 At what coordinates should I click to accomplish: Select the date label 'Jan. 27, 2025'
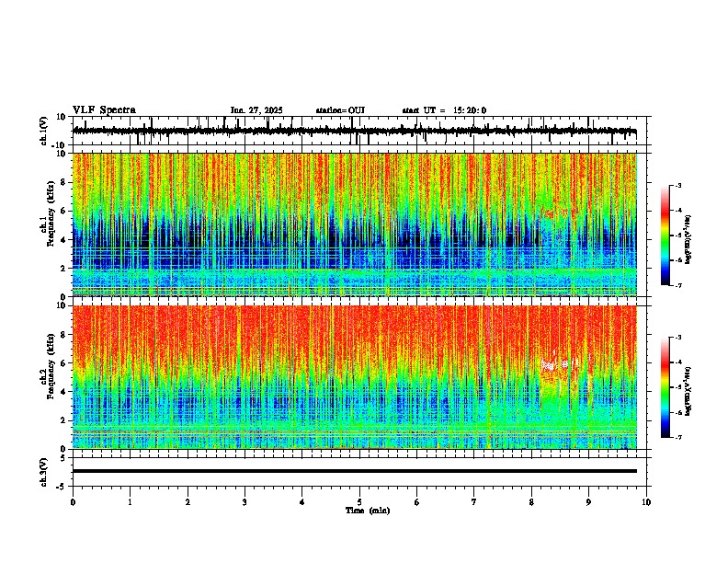[256, 110]
